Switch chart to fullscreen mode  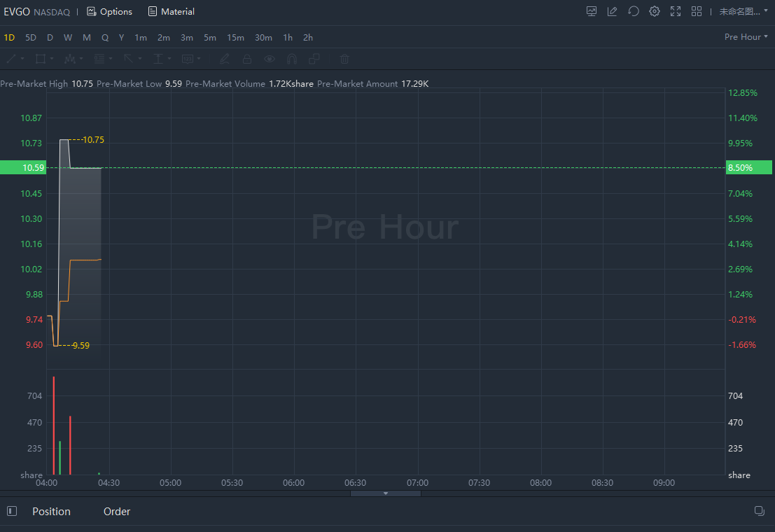pyautogui.click(x=676, y=11)
